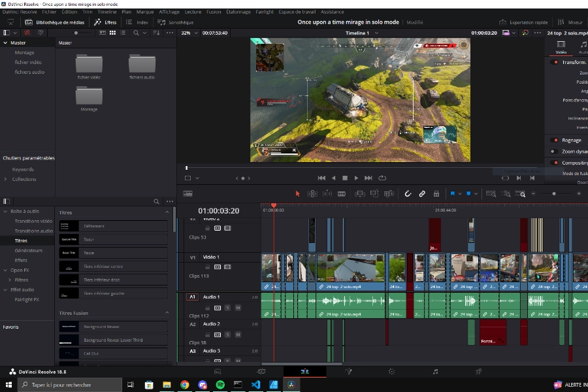
Task: Toggle linked selection chain icon
Action: pyautogui.click(x=422, y=193)
